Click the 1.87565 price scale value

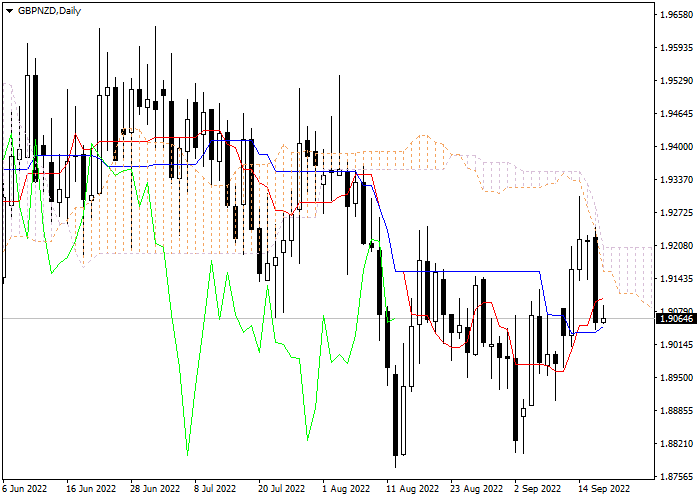point(676,477)
